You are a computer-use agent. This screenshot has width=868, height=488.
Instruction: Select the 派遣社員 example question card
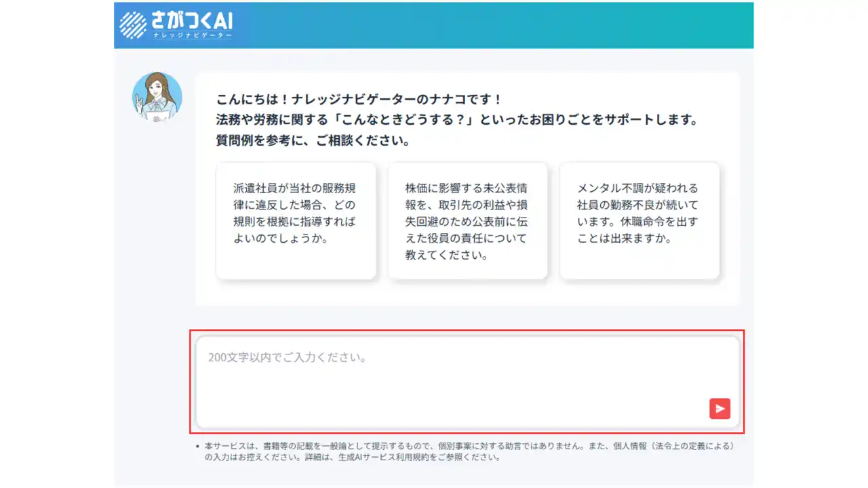295,220
